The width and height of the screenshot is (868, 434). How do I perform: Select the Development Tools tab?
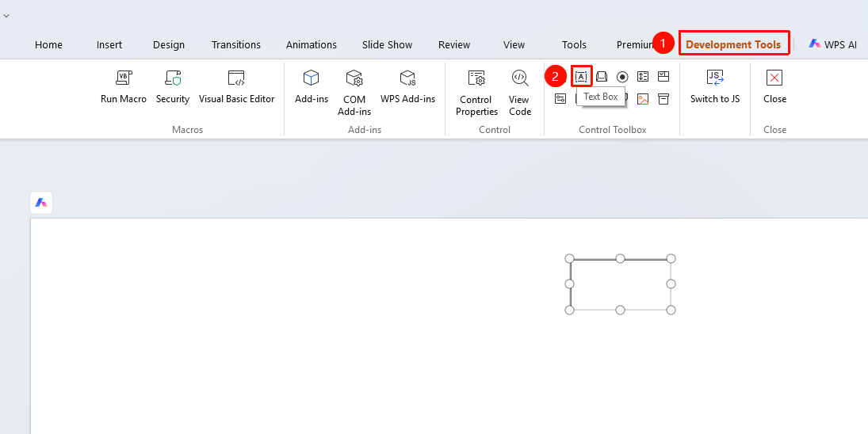pos(733,45)
